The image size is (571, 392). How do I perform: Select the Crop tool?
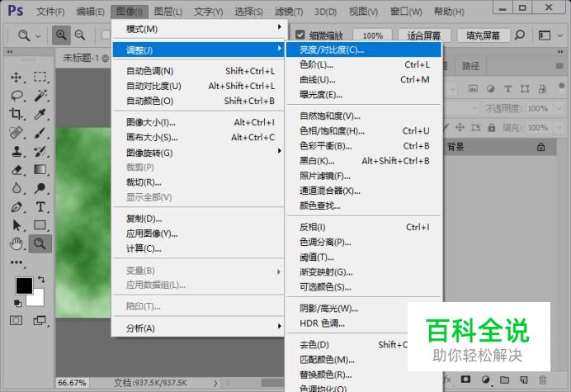pyautogui.click(x=16, y=114)
